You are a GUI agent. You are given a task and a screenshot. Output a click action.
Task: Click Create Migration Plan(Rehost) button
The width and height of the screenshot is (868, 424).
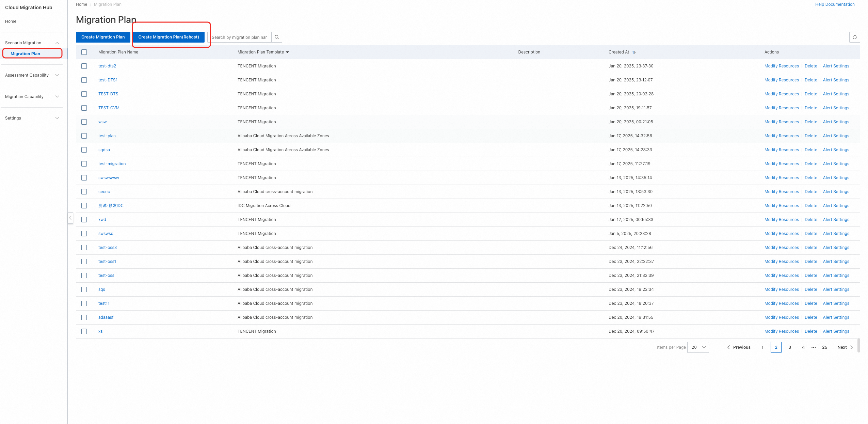coord(168,37)
